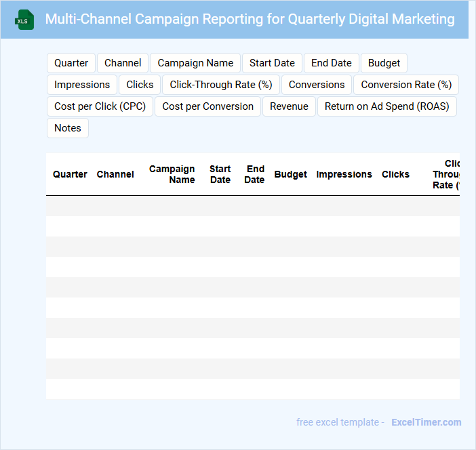Select Cost per Conversion tag
The width and height of the screenshot is (476, 450).
(x=207, y=106)
